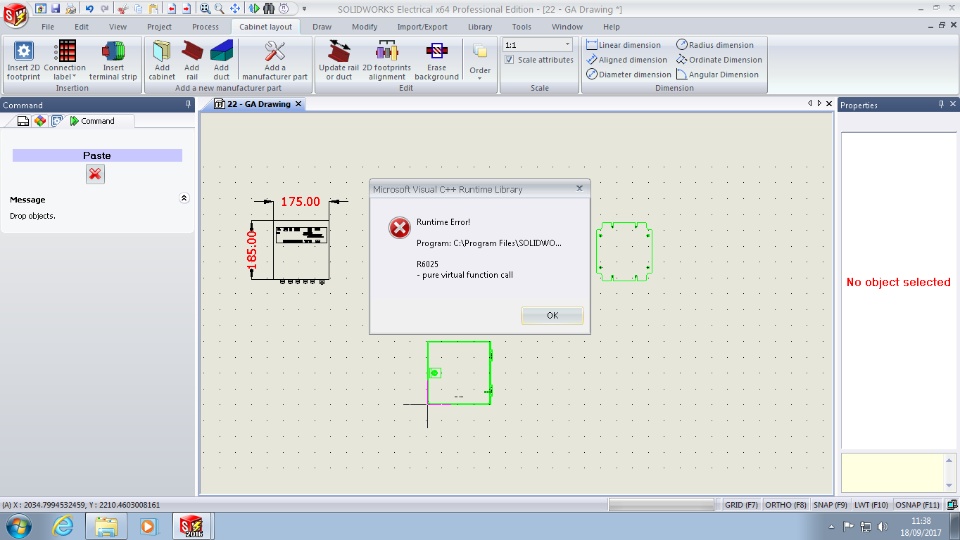Select the Angular Dimension tool
960x540 pixels.
point(718,74)
